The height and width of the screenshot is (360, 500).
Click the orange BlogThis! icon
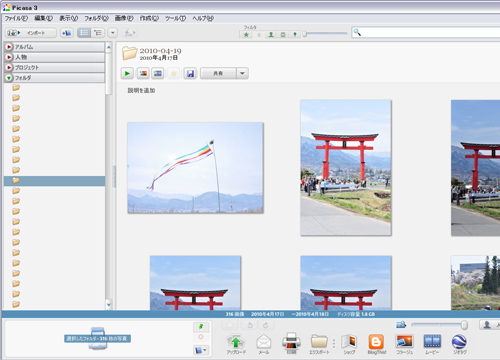[376, 343]
